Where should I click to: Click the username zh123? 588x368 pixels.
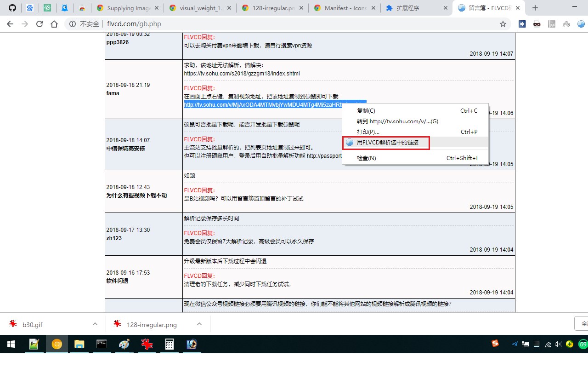pos(114,238)
